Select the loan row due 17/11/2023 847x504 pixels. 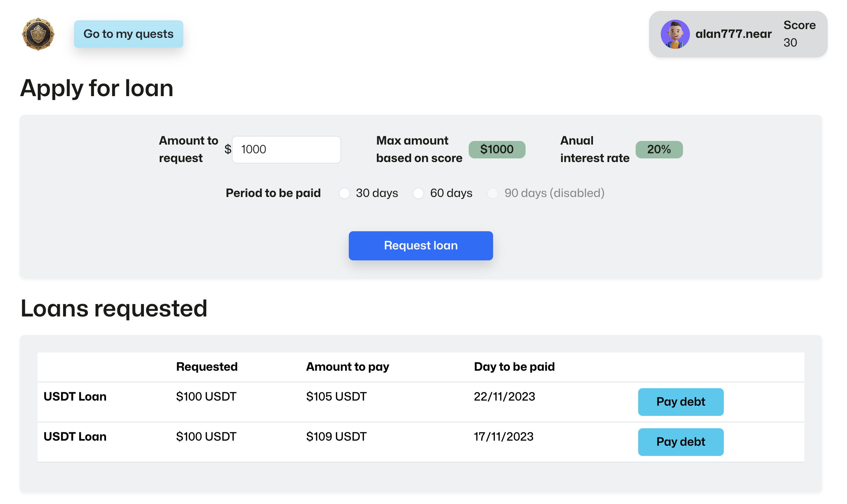coord(503,437)
